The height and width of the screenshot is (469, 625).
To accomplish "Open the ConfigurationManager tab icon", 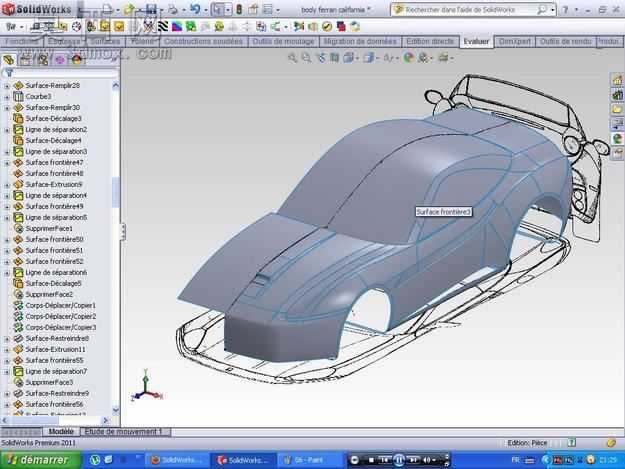I will point(43,60).
